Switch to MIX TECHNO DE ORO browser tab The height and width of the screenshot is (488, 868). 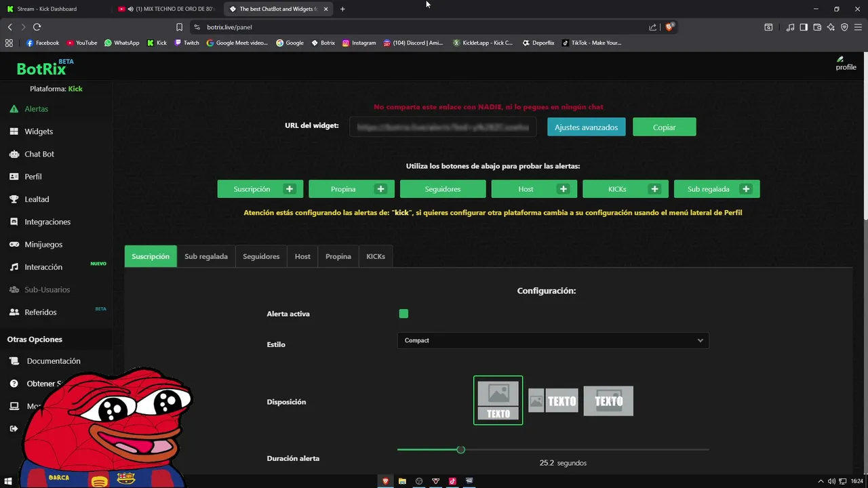pyautogui.click(x=166, y=9)
